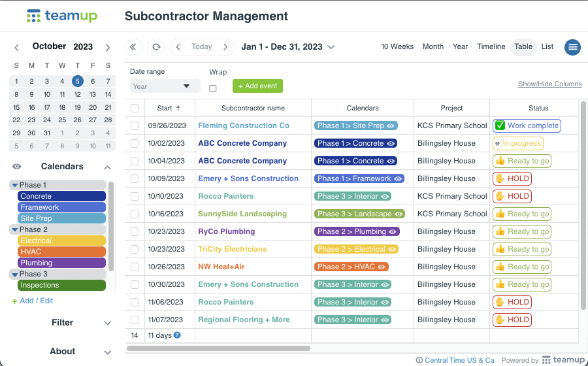Click the calendar list vertical scrollbar

110,227
